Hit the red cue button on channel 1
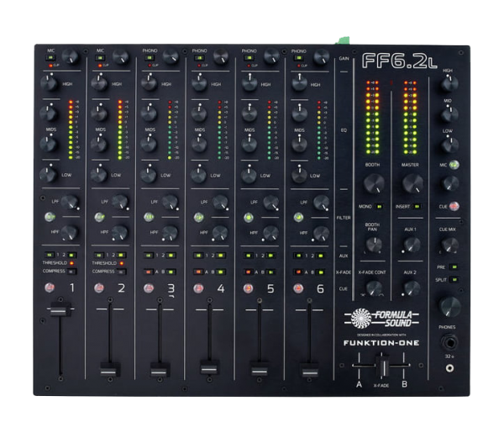Viewport: 504px width, 433px height. coord(50,288)
